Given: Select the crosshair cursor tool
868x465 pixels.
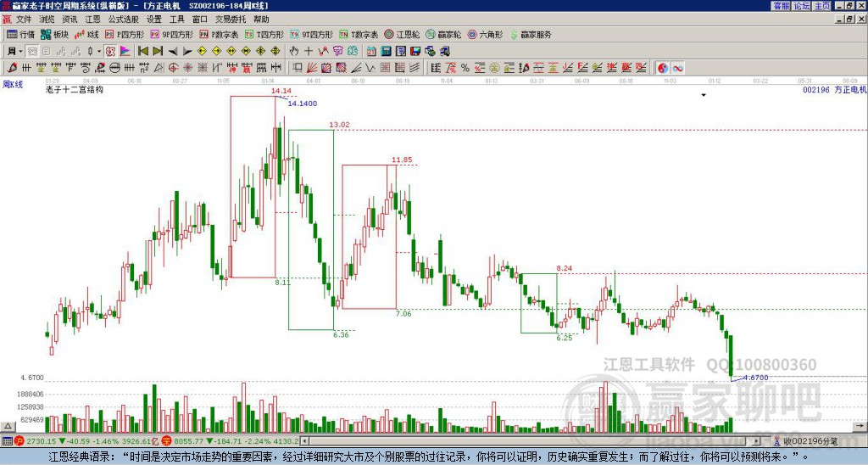Looking at the screenshot, I should pyautogui.click(x=309, y=52).
